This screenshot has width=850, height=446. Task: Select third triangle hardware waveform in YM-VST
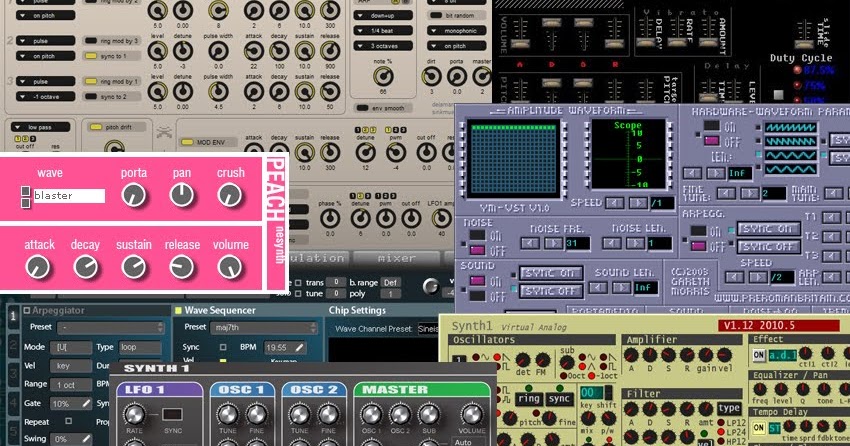[x=790, y=156]
